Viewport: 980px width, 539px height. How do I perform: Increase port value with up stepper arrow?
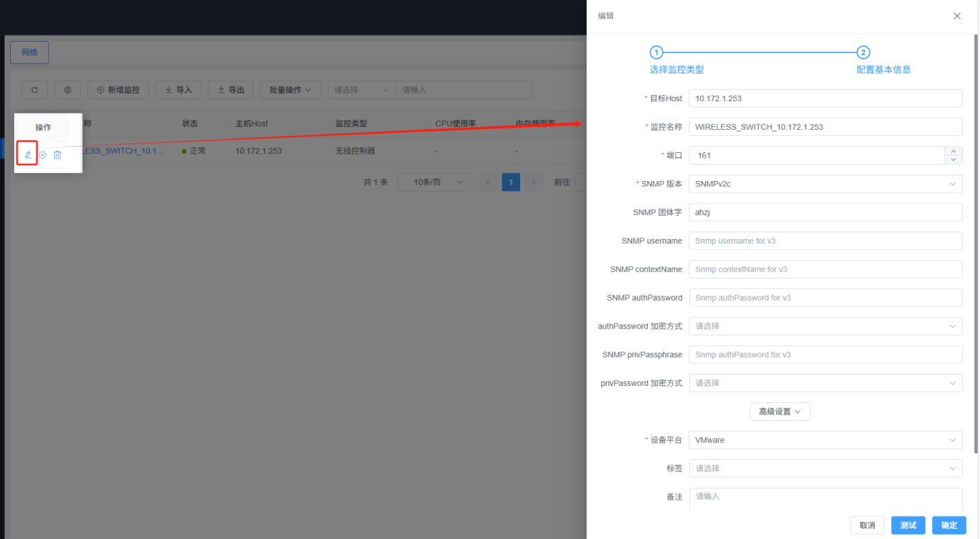point(954,151)
